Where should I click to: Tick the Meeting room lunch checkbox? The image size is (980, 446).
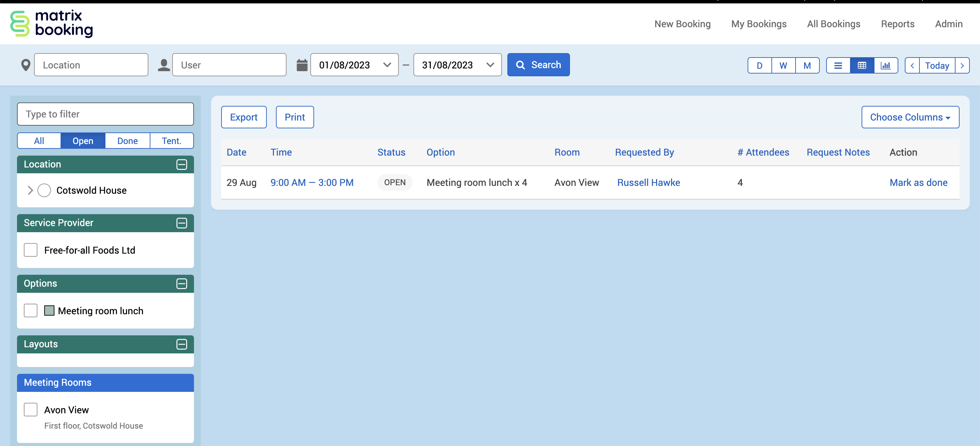30,310
